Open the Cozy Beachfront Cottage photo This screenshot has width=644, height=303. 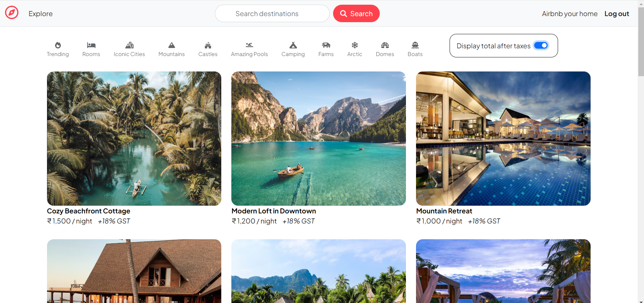[x=134, y=138]
